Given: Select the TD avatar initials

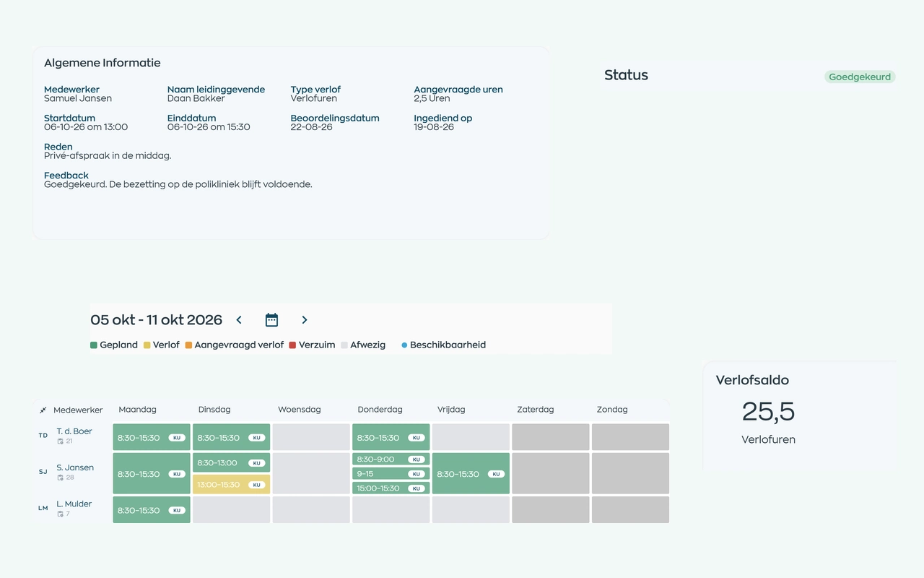Looking at the screenshot, I should point(43,436).
